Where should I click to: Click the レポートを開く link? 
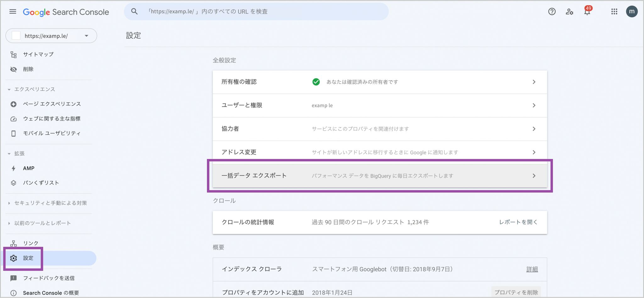(518, 222)
